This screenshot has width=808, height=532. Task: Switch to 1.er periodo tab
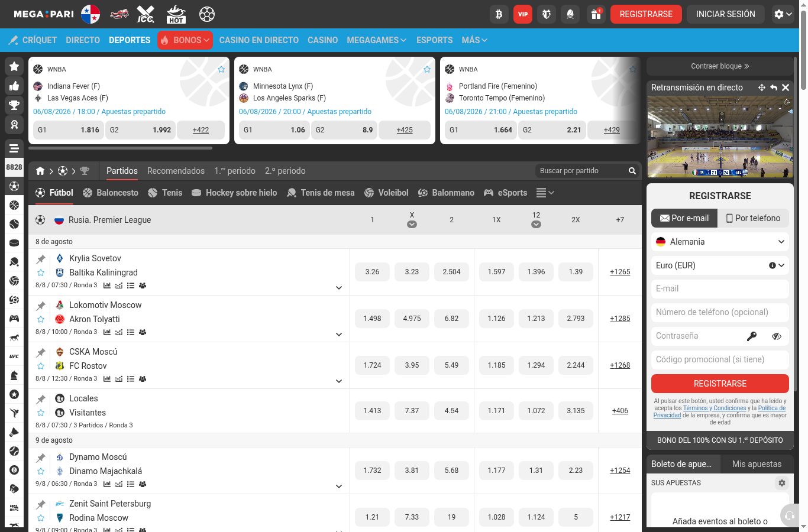click(235, 171)
